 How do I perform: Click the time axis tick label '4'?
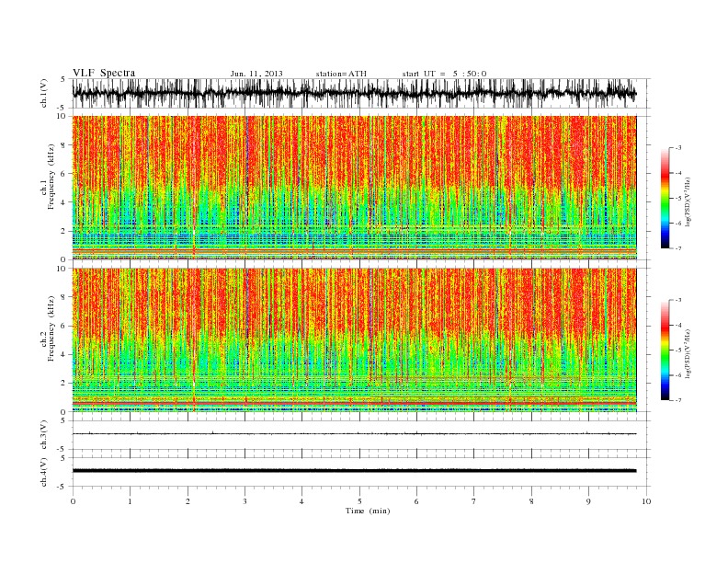point(302,501)
